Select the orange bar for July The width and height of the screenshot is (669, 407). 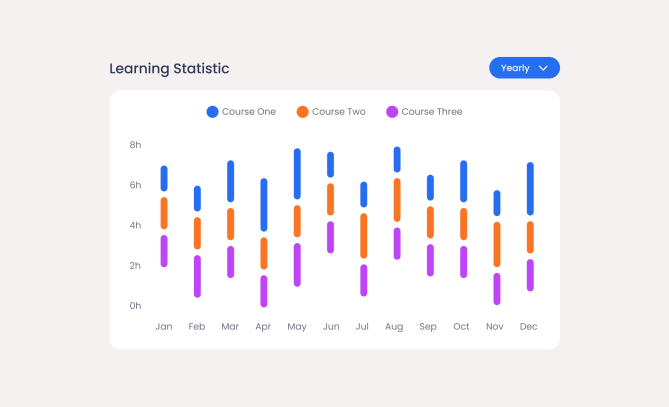click(x=364, y=235)
